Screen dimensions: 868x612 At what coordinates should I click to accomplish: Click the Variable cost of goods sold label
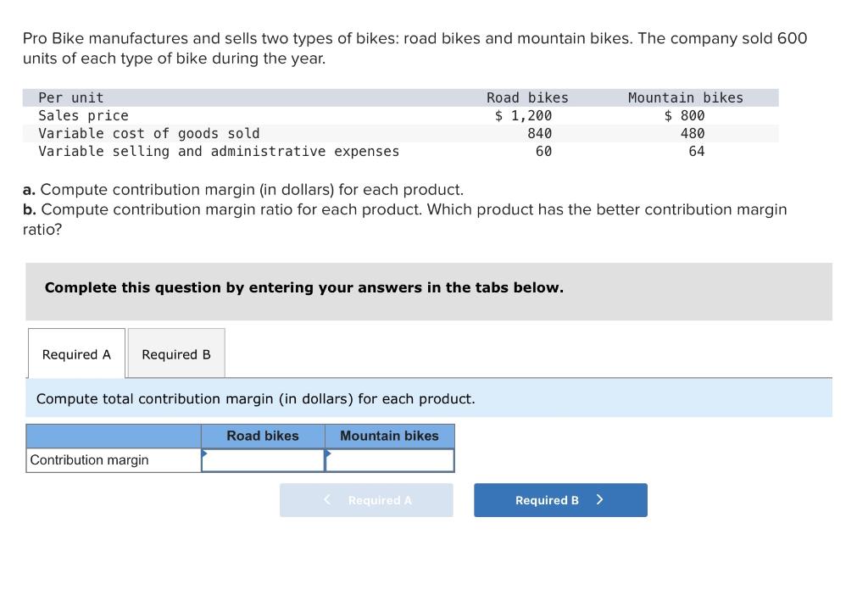149,133
